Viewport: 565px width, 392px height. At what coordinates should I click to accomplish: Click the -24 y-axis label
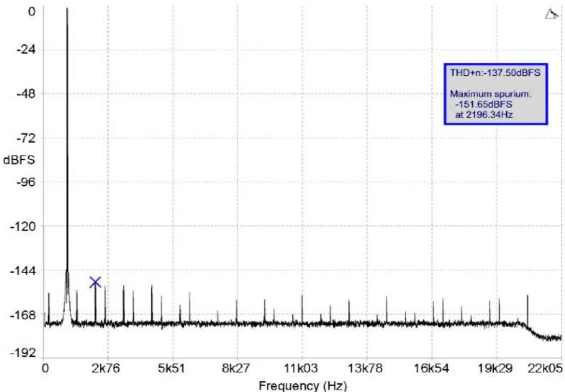point(27,49)
